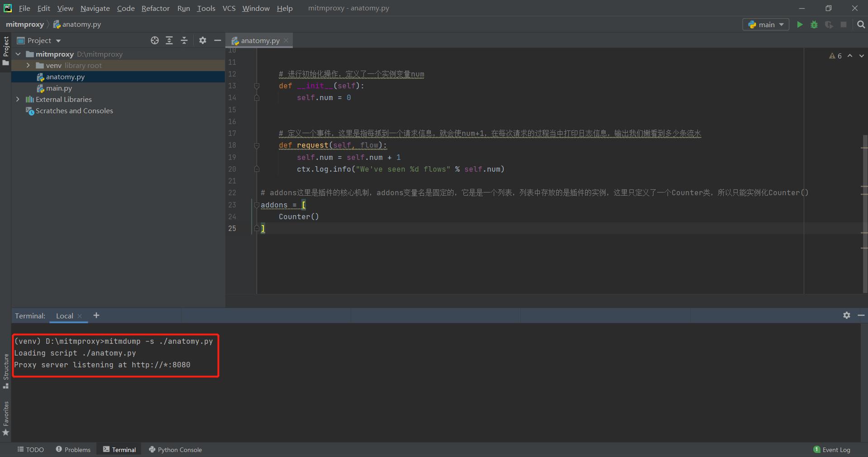Go to previous highlighted error arrow
The width and height of the screenshot is (868, 457).
(850, 56)
